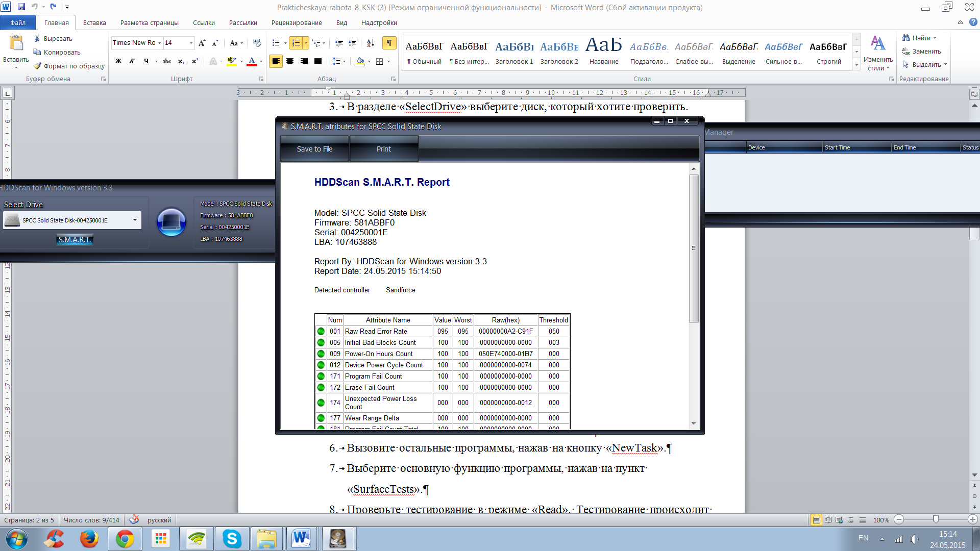980x551 pixels.
Task: Switch to Рецензирование tab
Action: click(x=297, y=22)
